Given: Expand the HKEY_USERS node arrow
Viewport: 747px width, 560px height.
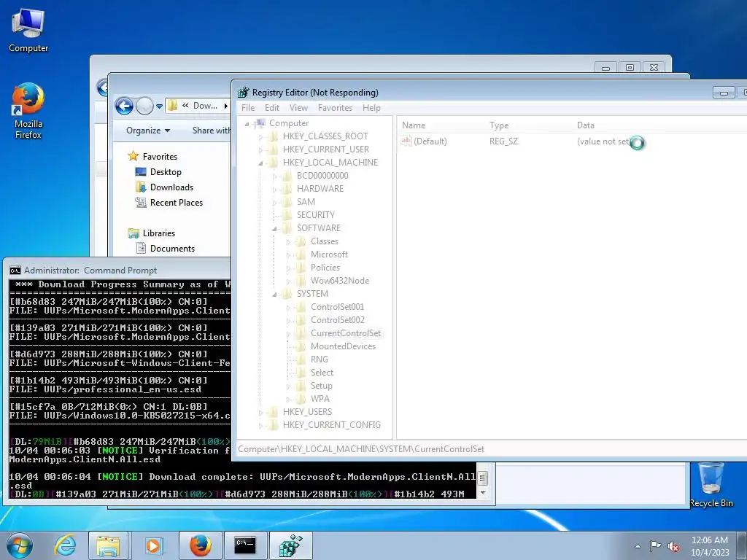Looking at the screenshot, I should tap(260, 413).
